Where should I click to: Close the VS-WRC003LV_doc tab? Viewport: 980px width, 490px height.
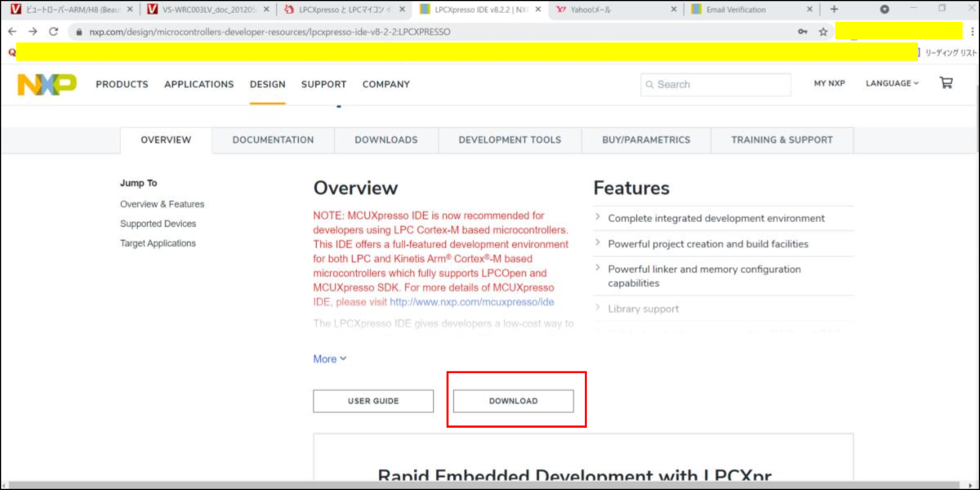[x=266, y=10]
